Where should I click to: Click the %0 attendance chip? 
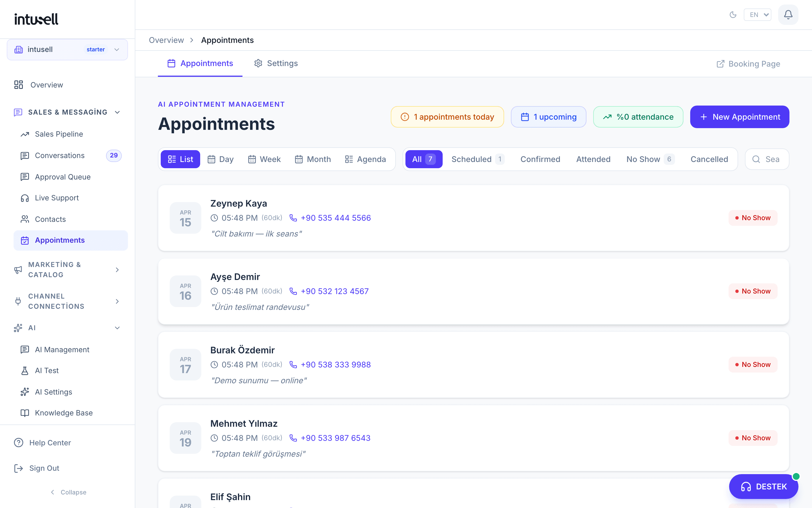pyautogui.click(x=638, y=117)
